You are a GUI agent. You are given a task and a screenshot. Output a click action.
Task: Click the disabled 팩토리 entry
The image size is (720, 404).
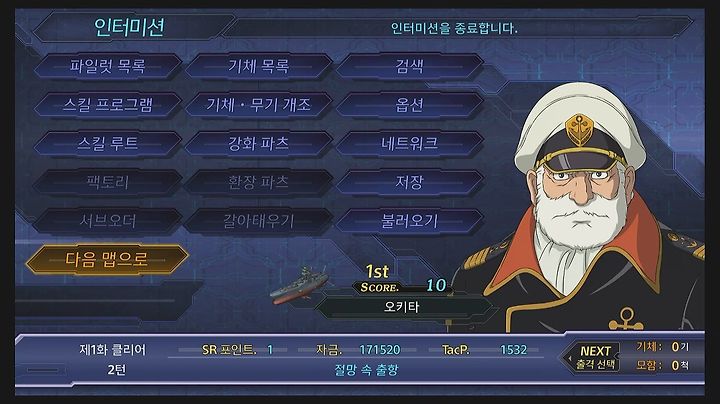coord(107,183)
